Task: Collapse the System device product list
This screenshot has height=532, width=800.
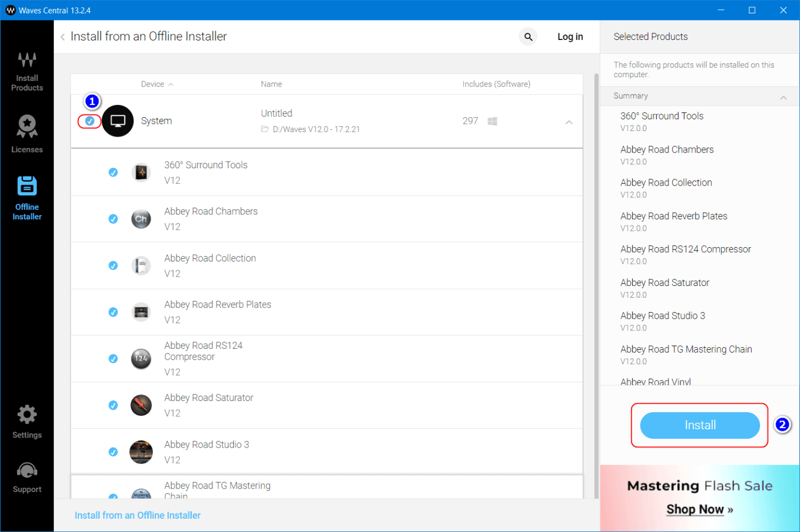Action: tap(569, 122)
